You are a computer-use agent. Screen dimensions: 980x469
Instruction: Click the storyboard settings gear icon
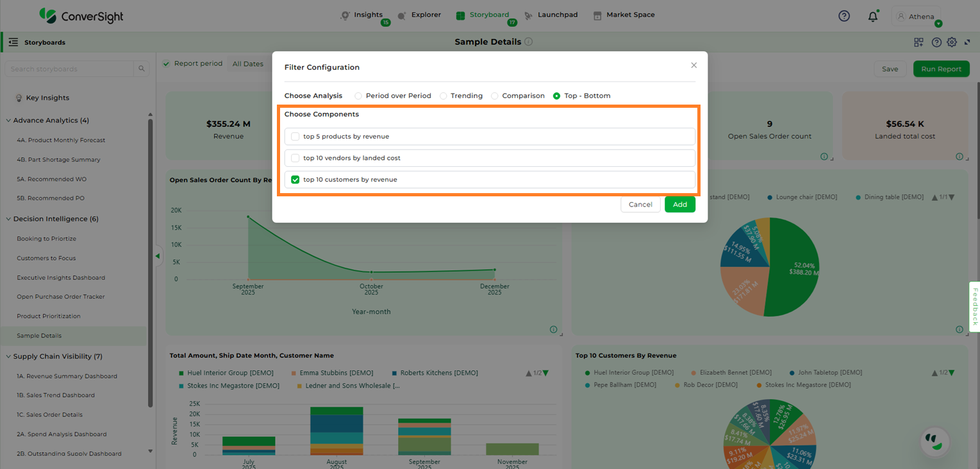(x=952, y=42)
